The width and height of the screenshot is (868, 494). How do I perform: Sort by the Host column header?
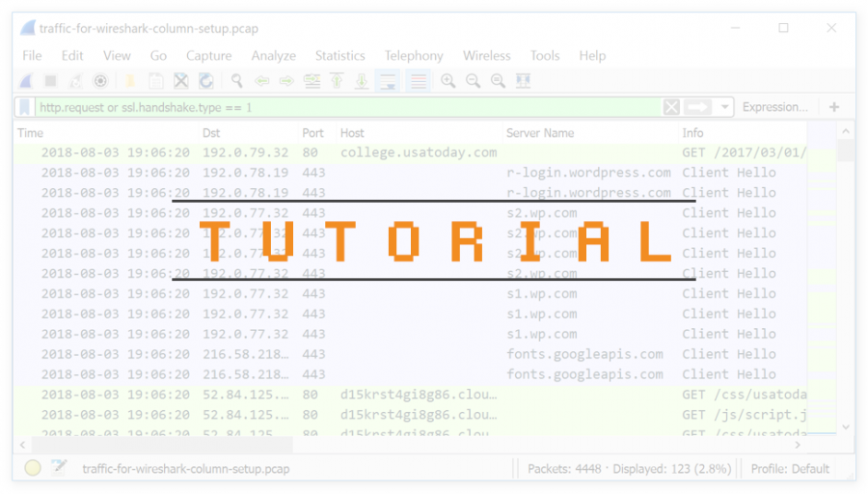pos(420,133)
